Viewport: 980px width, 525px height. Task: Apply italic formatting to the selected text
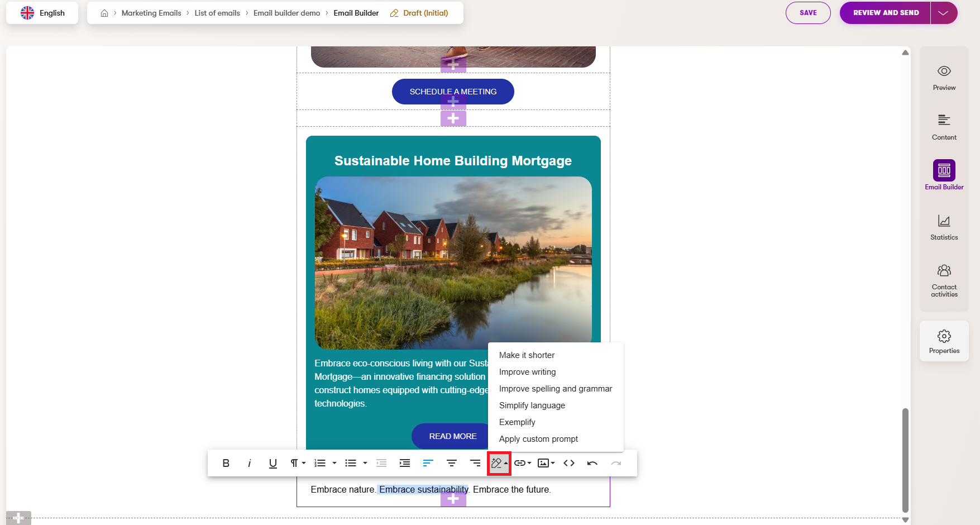(249, 463)
